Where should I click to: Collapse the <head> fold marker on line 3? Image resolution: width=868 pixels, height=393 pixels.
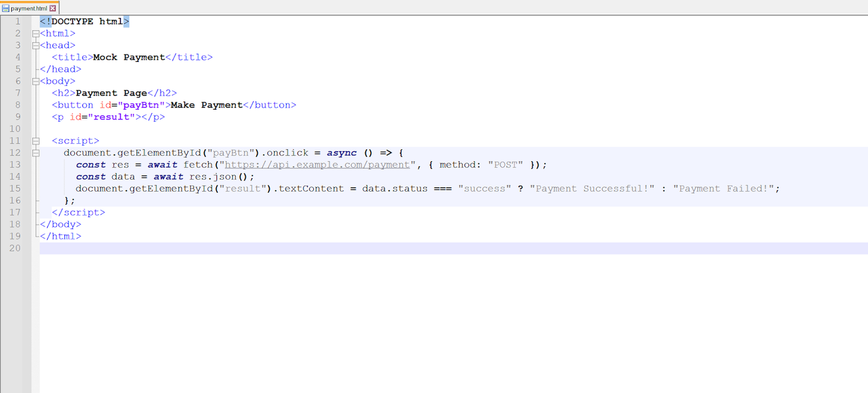point(36,45)
